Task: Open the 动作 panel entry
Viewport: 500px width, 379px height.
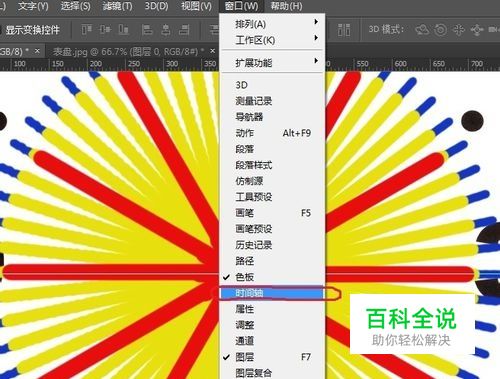Action: pos(272,133)
